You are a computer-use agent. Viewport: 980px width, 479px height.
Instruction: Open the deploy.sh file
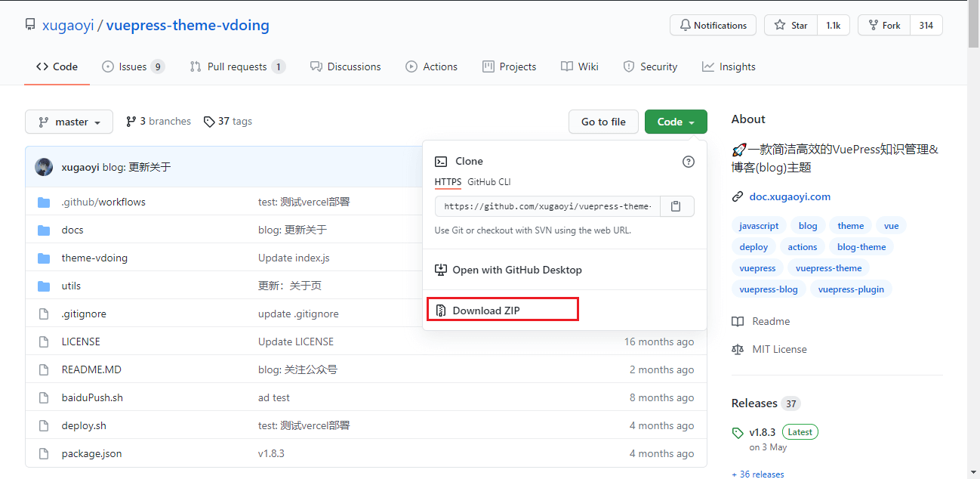point(84,425)
